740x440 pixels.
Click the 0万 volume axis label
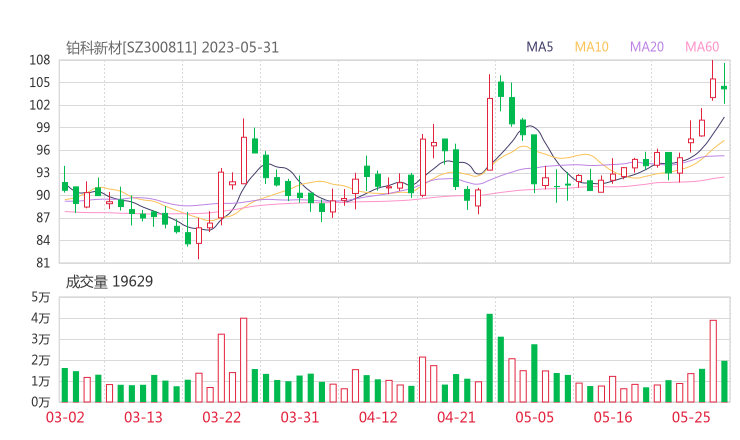pos(41,402)
